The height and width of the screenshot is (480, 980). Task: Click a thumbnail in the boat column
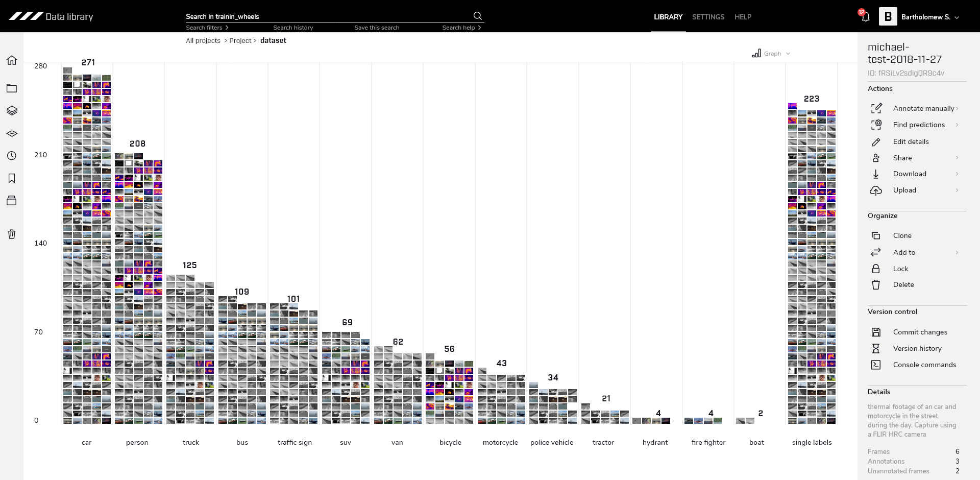(741, 421)
